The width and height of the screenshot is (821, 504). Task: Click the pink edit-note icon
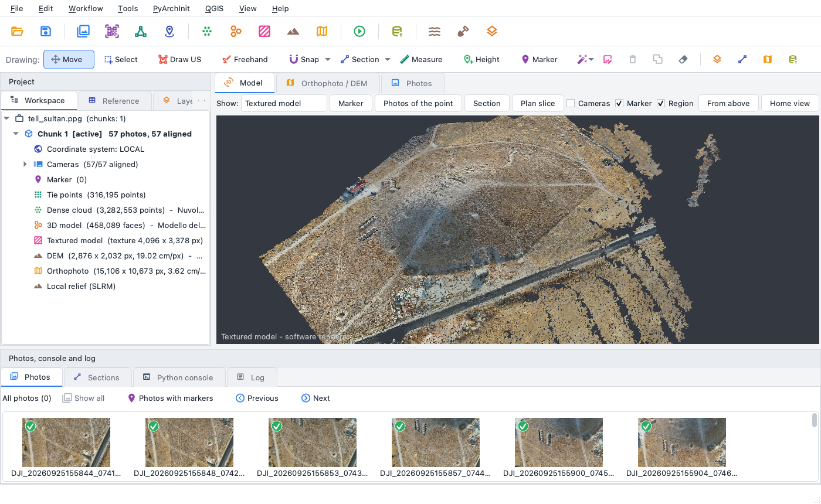click(x=608, y=59)
